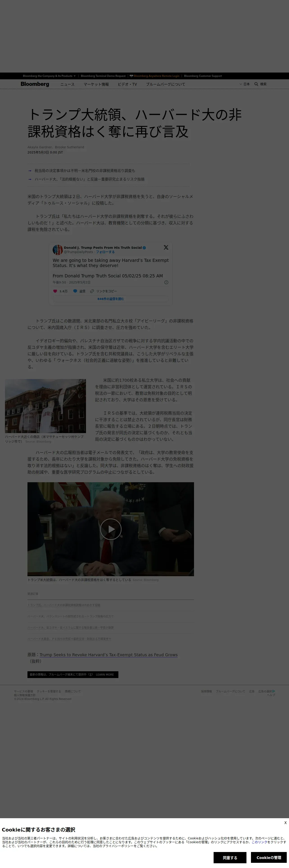
Task: Click 採用情報 footer link
Action: pyautogui.click(x=207, y=691)
